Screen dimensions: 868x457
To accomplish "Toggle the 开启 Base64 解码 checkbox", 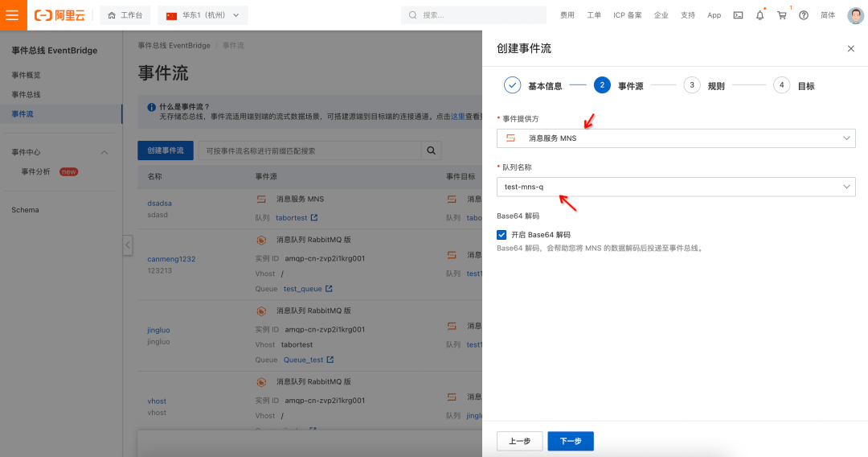I will (x=502, y=235).
